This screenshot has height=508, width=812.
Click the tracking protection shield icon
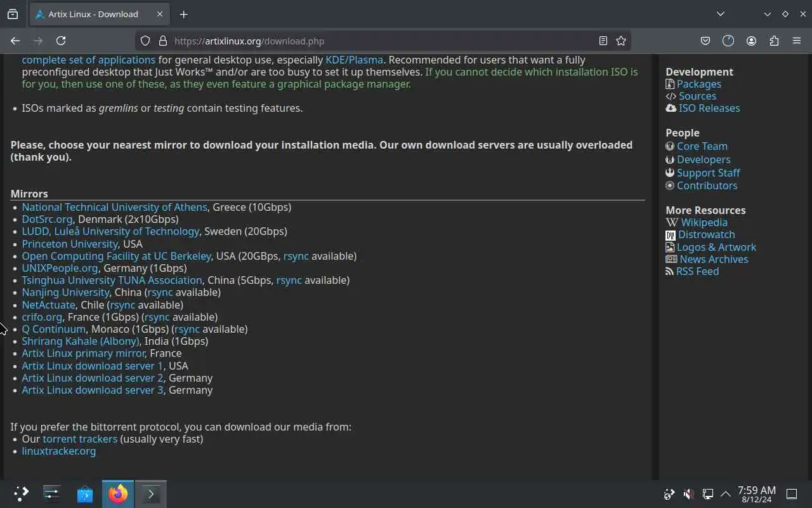[x=145, y=41]
